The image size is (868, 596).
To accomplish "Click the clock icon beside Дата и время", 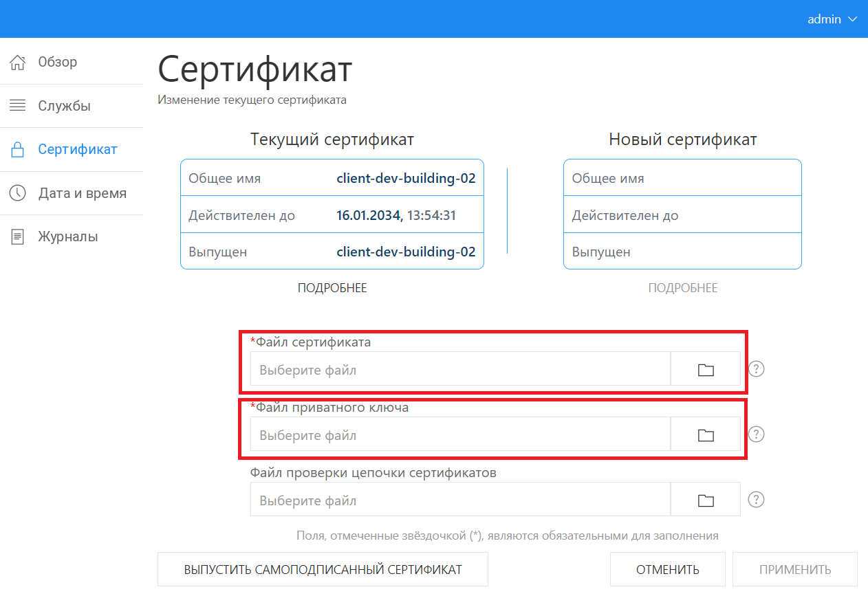I will pyautogui.click(x=17, y=193).
